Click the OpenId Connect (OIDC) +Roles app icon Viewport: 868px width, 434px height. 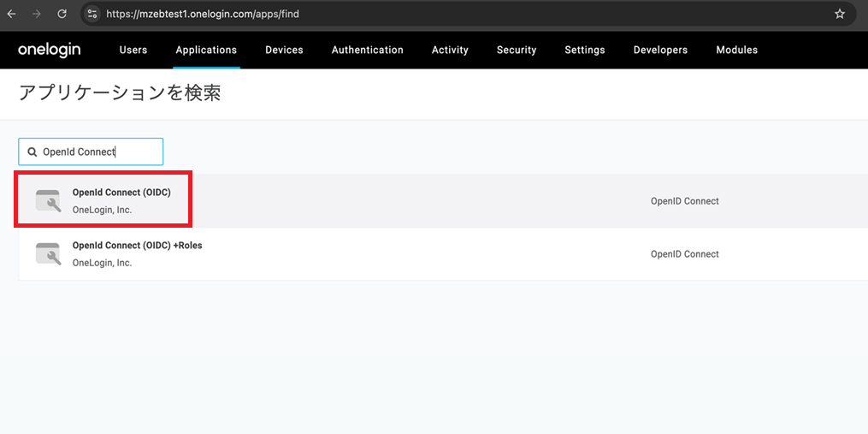tap(48, 254)
